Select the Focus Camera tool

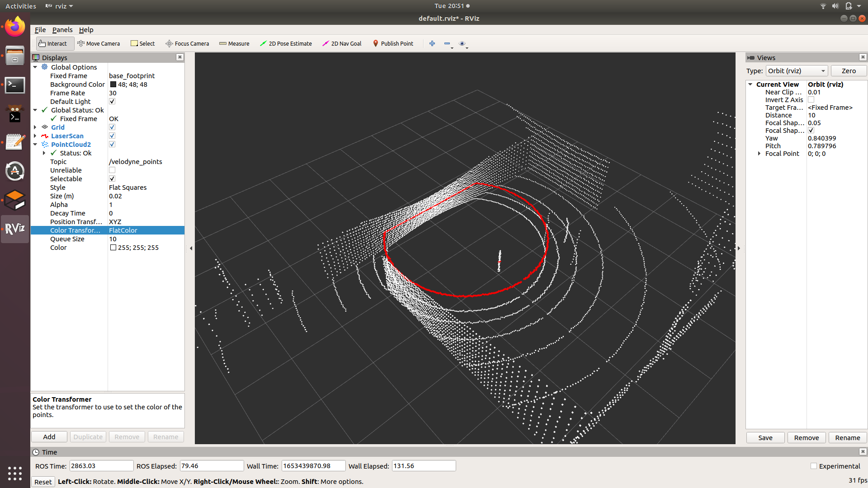[x=187, y=43]
